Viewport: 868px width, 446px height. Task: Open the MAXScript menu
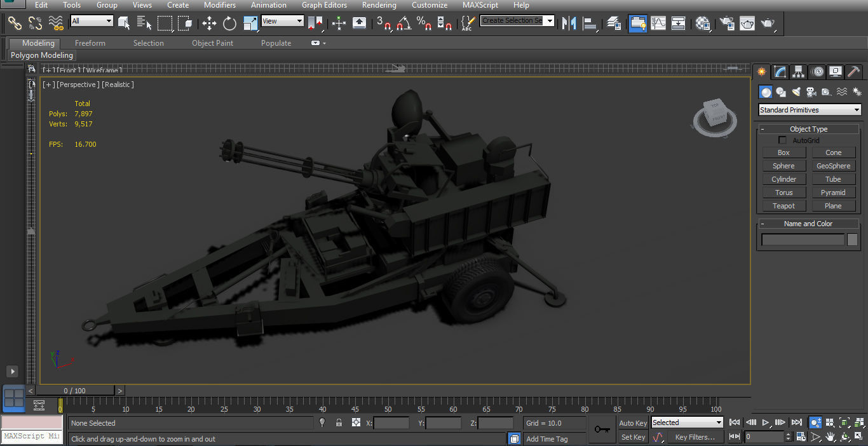point(480,5)
